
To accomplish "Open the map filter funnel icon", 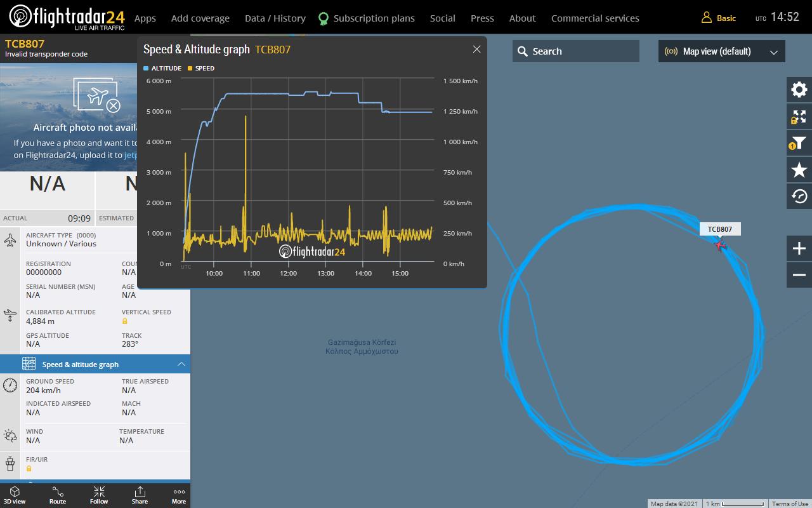I will (x=799, y=144).
